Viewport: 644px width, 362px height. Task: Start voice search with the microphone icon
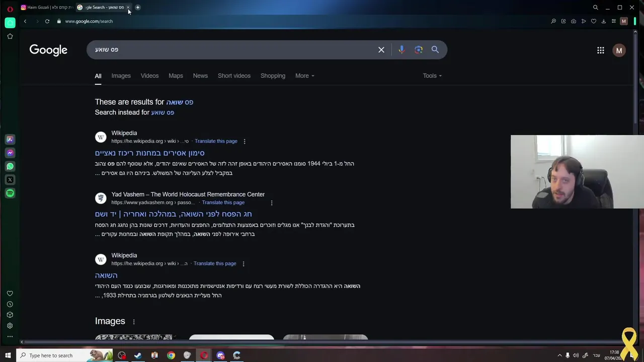[x=401, y=50]
